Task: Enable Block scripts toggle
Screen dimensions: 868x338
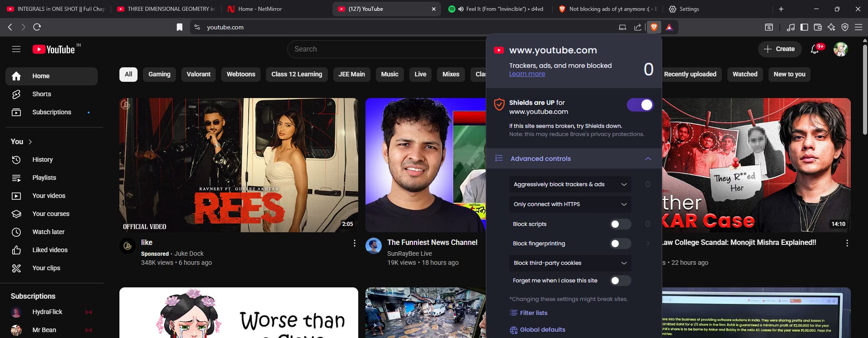Action: coord(620,224)
